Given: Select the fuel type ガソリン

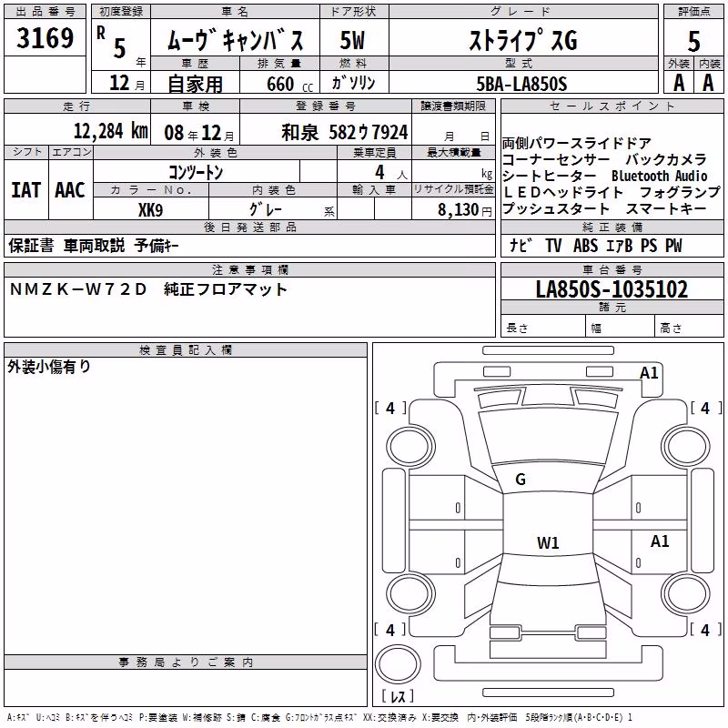Looking at the screenshot, I should click(x=353, y=83).
